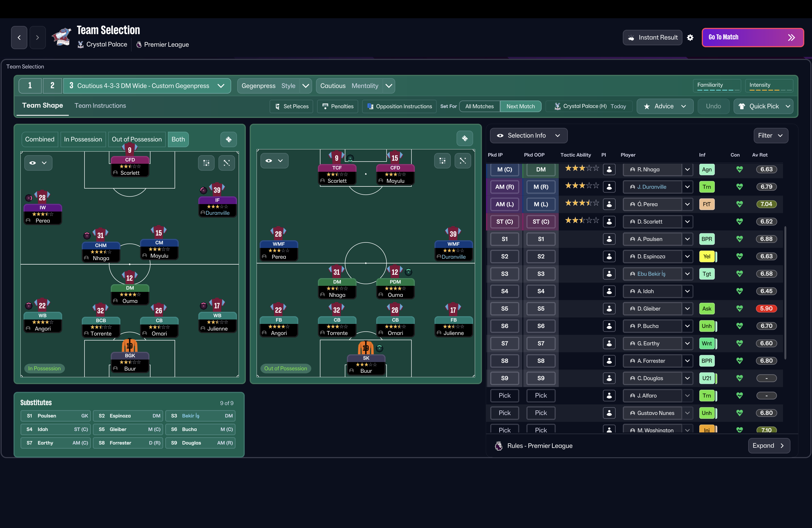Enable the Both possession view
812x528 pixels.
tap(178, 139)
